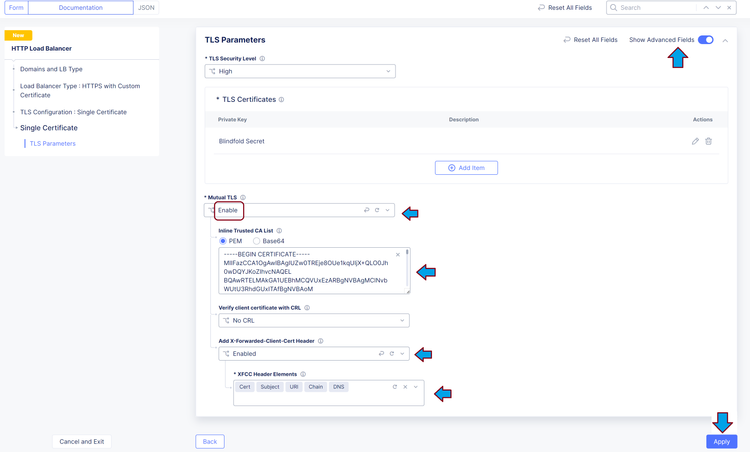This screenshot has height=452, width=750.
Task: Open info tooltip for Mutual TLS
Action: point(243,198)
